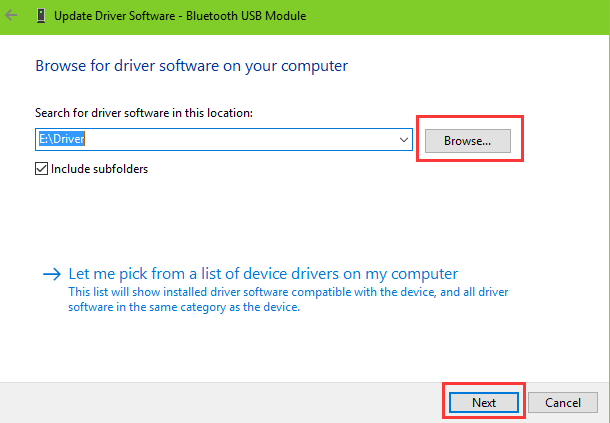Uncheck the Include subfolders checkbox
This screenshot has width=610, height=423.
point(41,169)
